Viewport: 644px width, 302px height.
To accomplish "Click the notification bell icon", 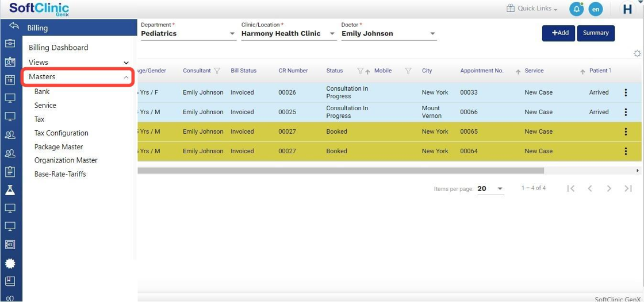I will tap(576, 9).
